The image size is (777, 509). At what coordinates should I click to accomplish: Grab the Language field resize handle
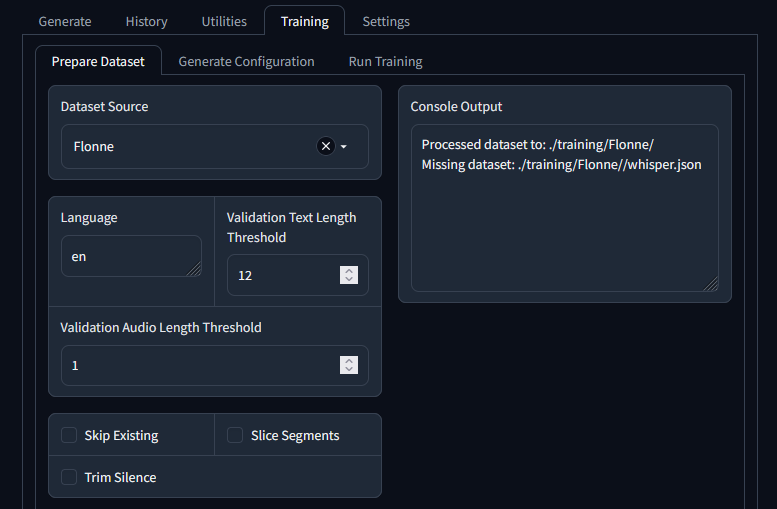pos(194,269)
